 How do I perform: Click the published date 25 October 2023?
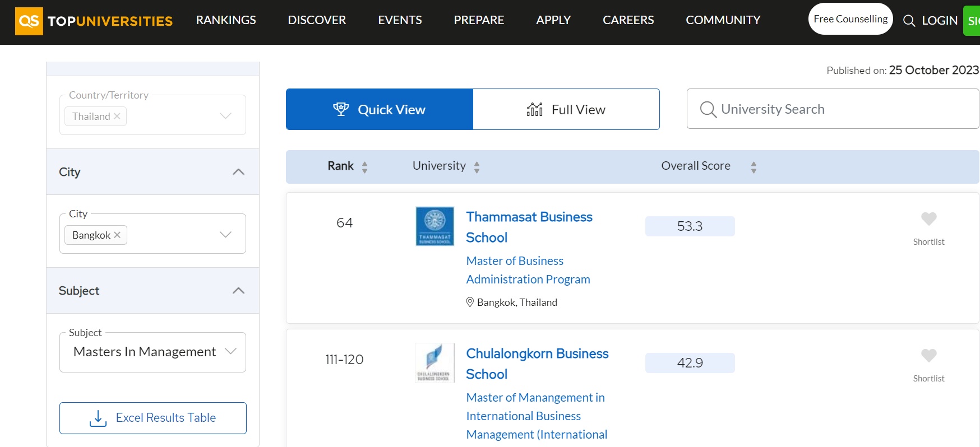933,70
